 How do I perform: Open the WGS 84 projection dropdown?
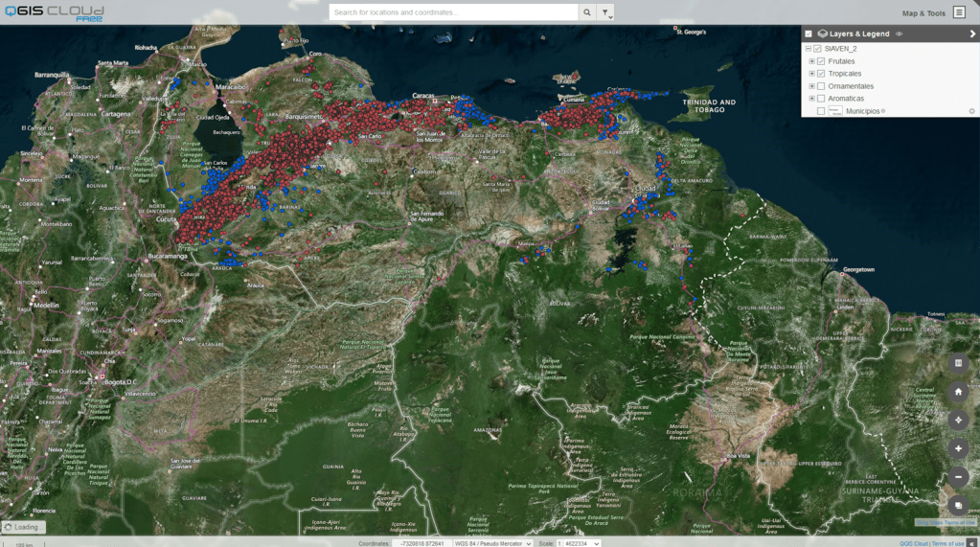[492, 543]
